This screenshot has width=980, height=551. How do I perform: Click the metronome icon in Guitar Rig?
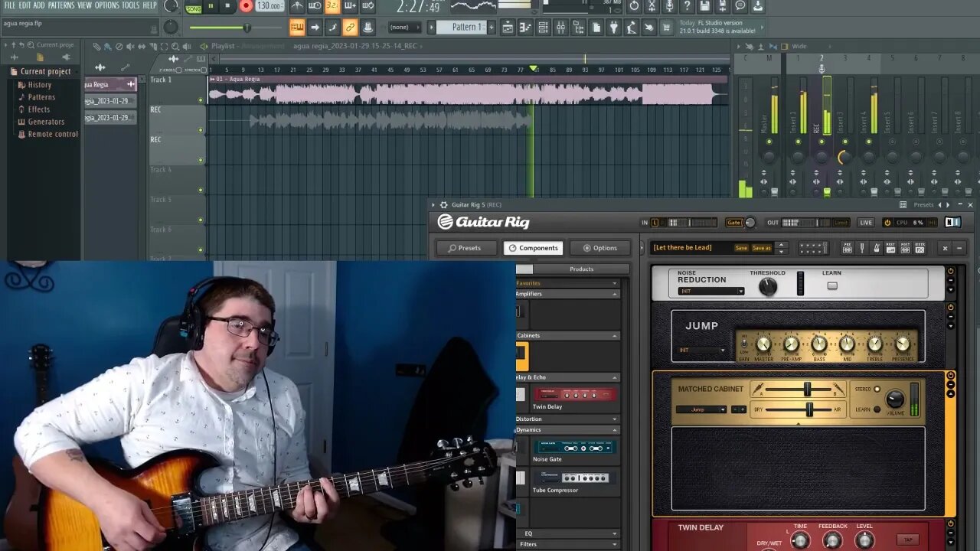[876, 248]
